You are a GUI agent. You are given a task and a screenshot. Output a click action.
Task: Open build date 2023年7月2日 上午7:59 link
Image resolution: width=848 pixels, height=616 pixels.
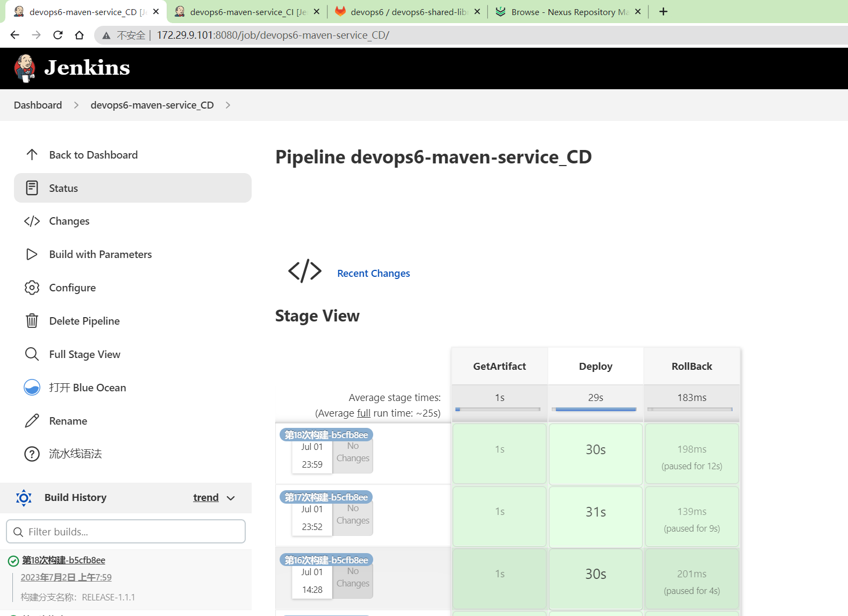[x=66, y=577]
